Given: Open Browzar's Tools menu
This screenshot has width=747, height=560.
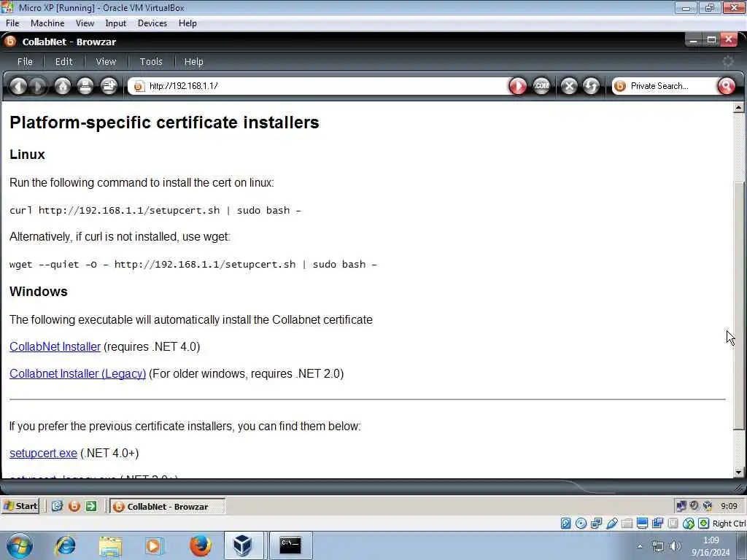Looking at the screenshot, I should (x=151, y=61).
